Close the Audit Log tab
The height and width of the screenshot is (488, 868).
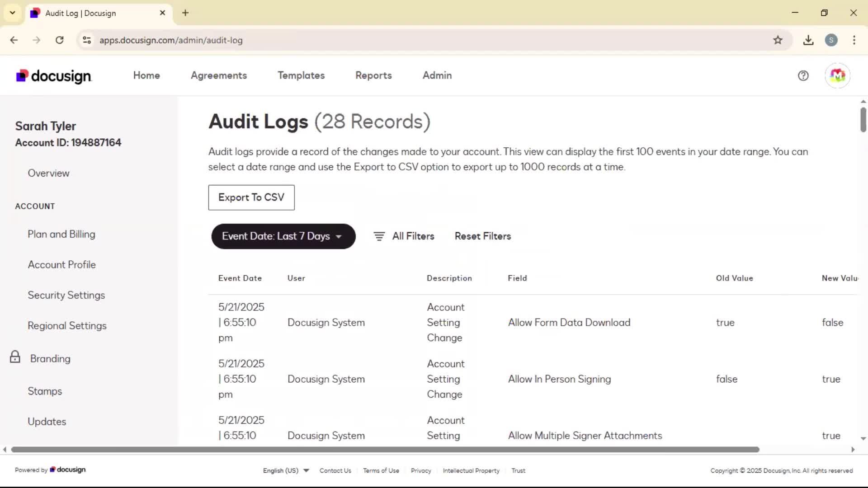coord(162,13)
